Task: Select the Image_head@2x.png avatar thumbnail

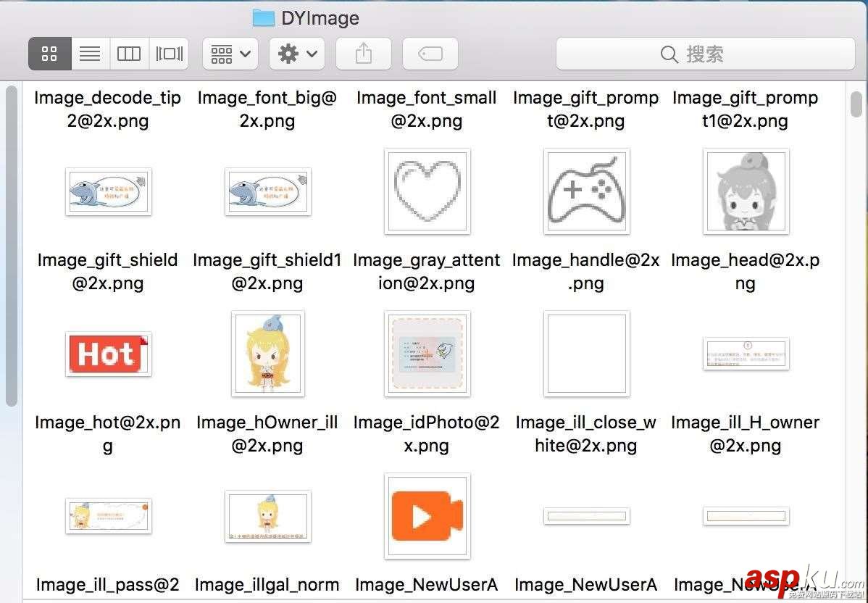Action: 745,191
